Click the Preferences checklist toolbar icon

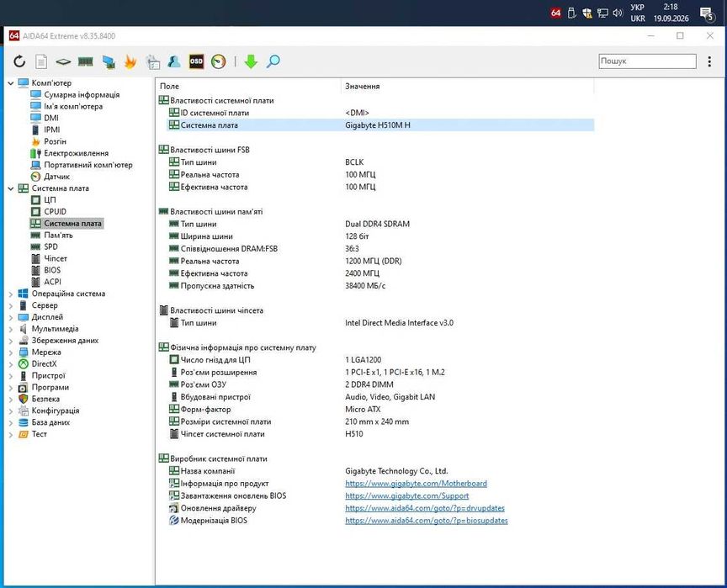pos(152,61)
